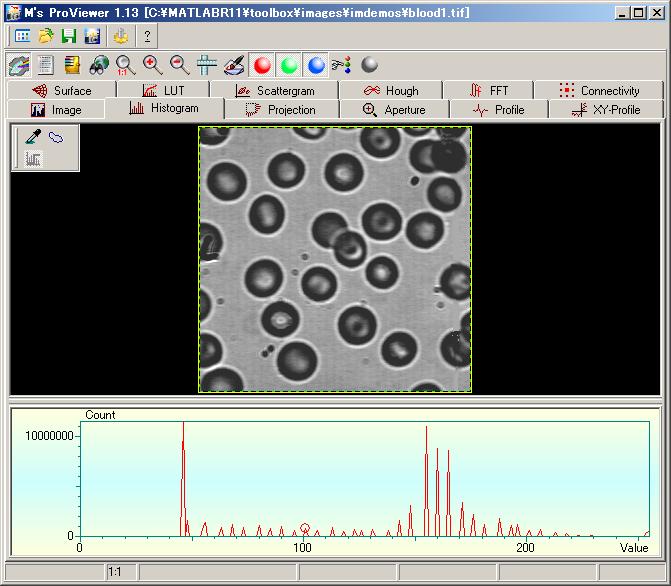The image size is (671, 586).
Task: Click the gray sphere grayscale button
Action: click(369, 66)
